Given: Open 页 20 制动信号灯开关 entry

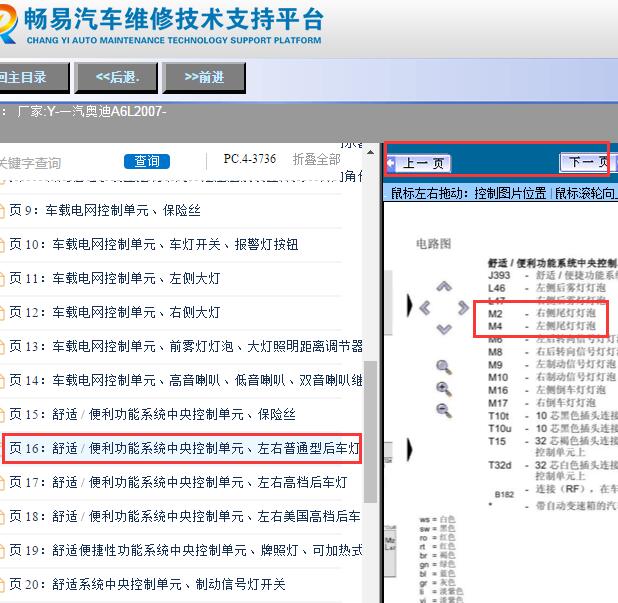Looking at the screenshot, I should [147, 584].
